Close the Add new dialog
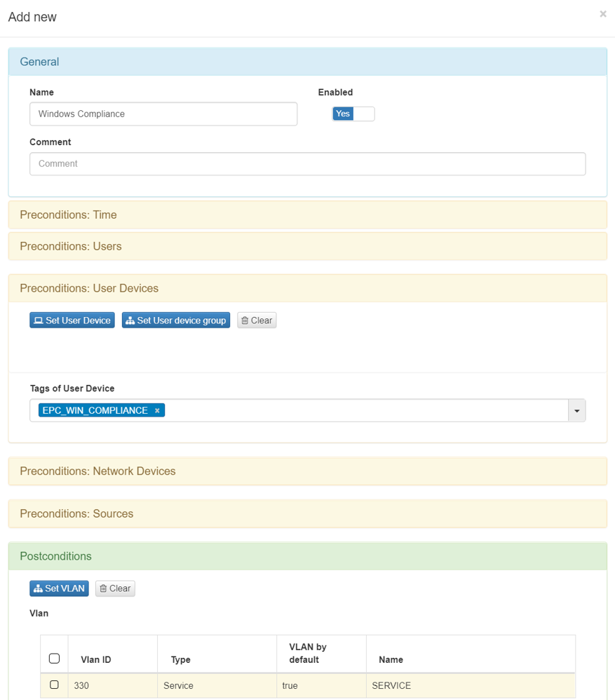This screenshot has height=700, width=615. pos(602,14)
